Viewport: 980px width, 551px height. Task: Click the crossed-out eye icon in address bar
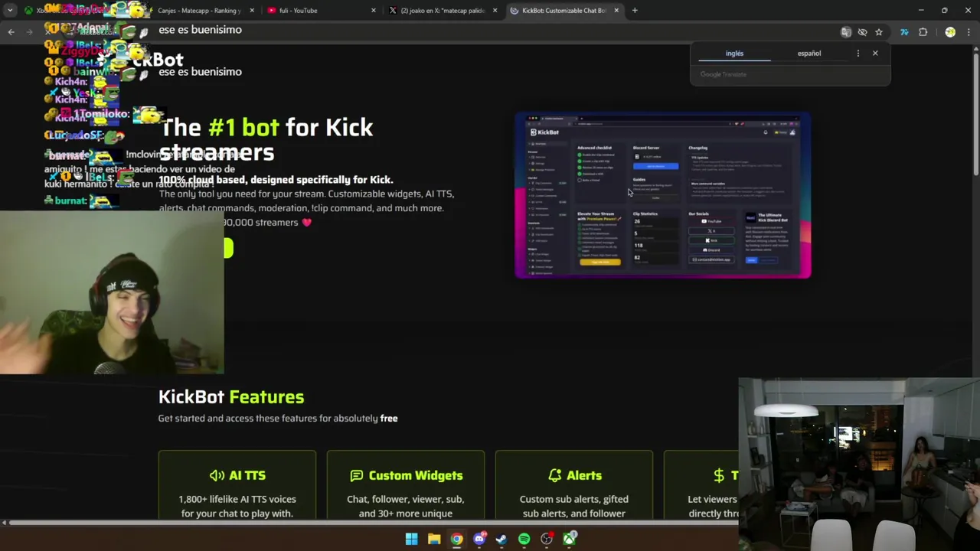[x=862, y=32]
